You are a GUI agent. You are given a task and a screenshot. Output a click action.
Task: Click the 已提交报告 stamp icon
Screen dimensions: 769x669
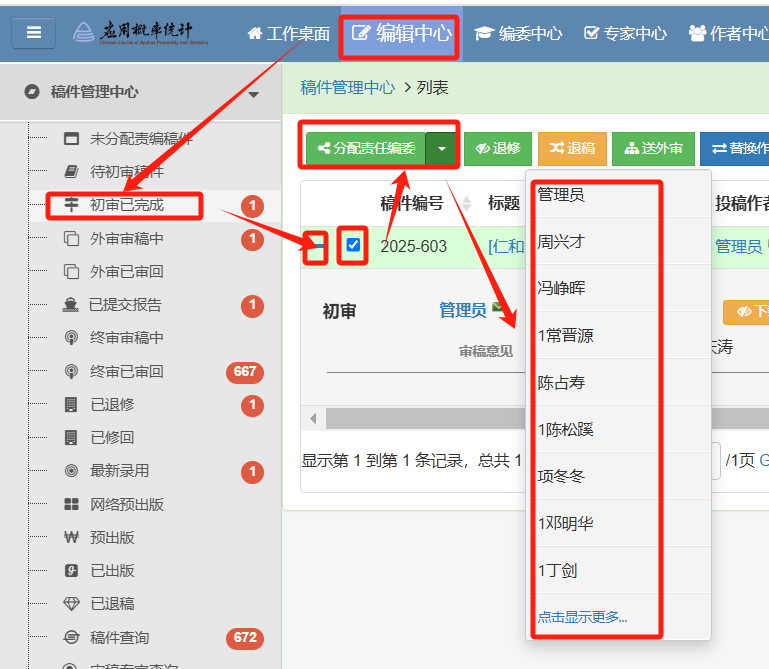coord(71,305)
